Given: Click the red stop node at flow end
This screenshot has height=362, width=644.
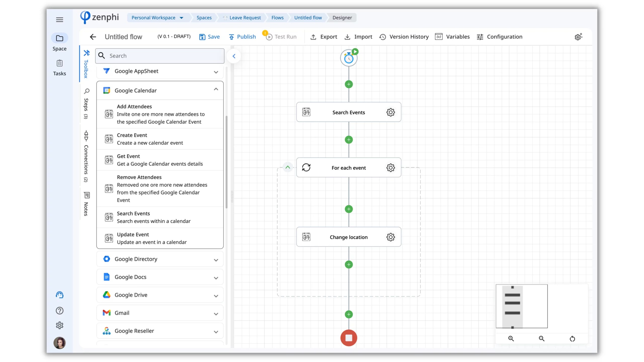Looking at the screenshot, I should (x=349, y=338).
